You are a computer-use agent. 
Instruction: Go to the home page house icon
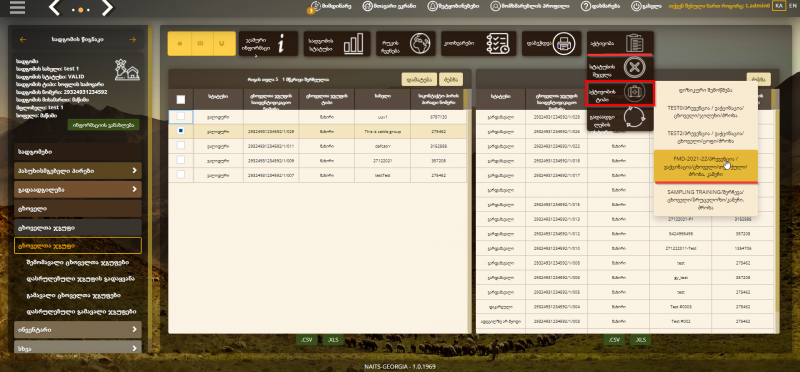[367, 6]
